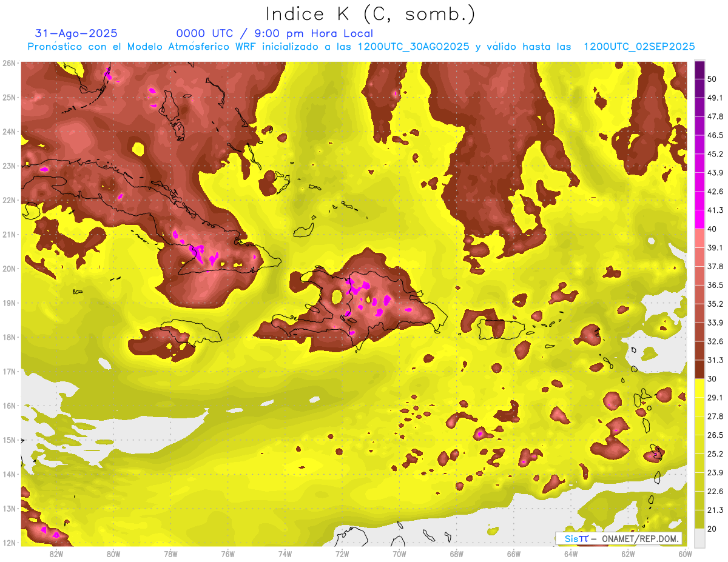Click the '66W' longitude axis label
The width and height of the screenshot is (728, 562).
[513, 554]
